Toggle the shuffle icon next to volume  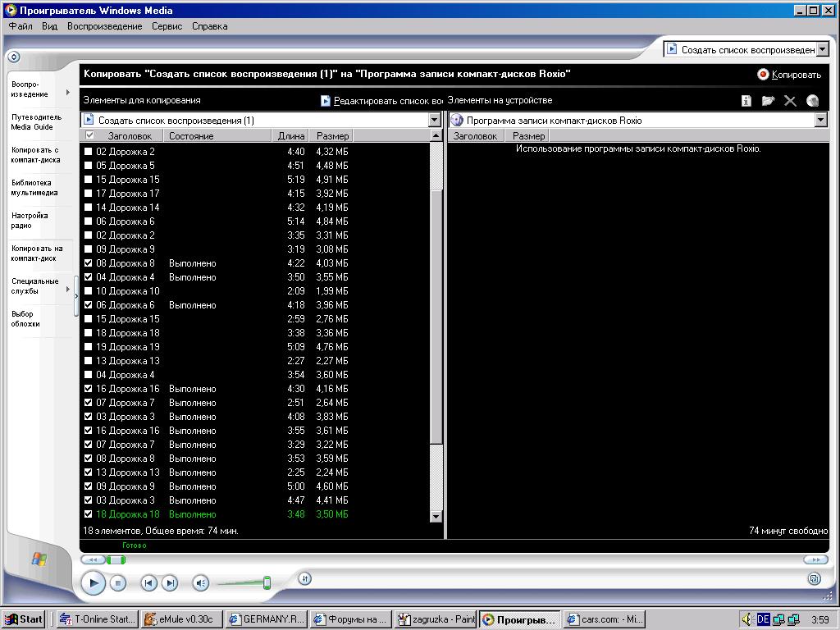(x=304, y=578)
